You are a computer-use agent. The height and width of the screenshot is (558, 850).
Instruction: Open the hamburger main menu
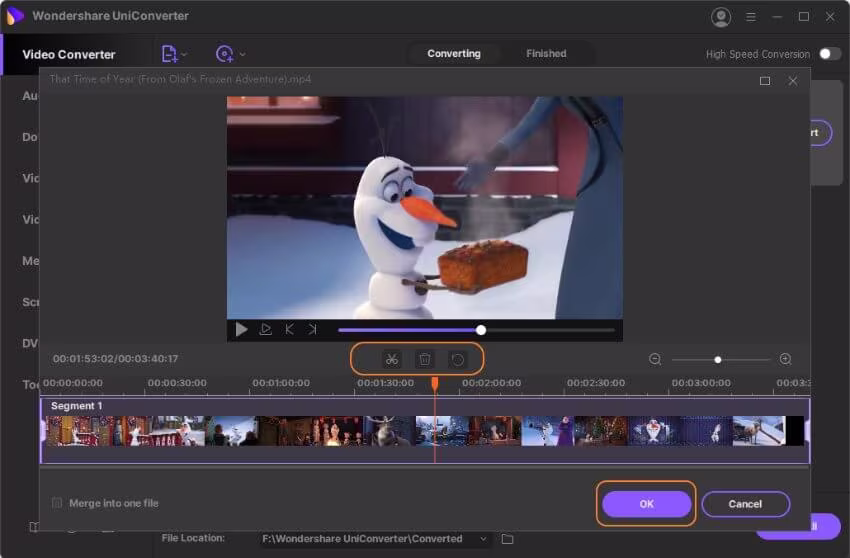751,17
